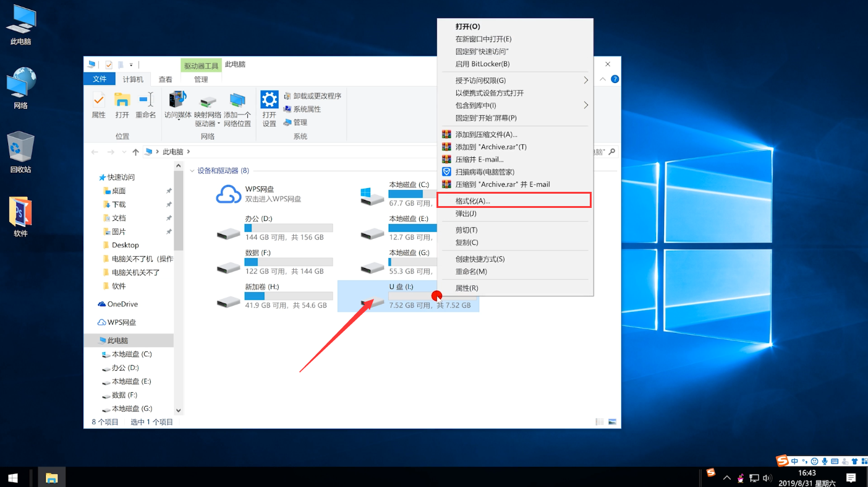Image resolution: width=868 pixels, height=487 pixels.
Task: Click the U 盘 (I:) drive icon
Action: (x=373, y=301)
